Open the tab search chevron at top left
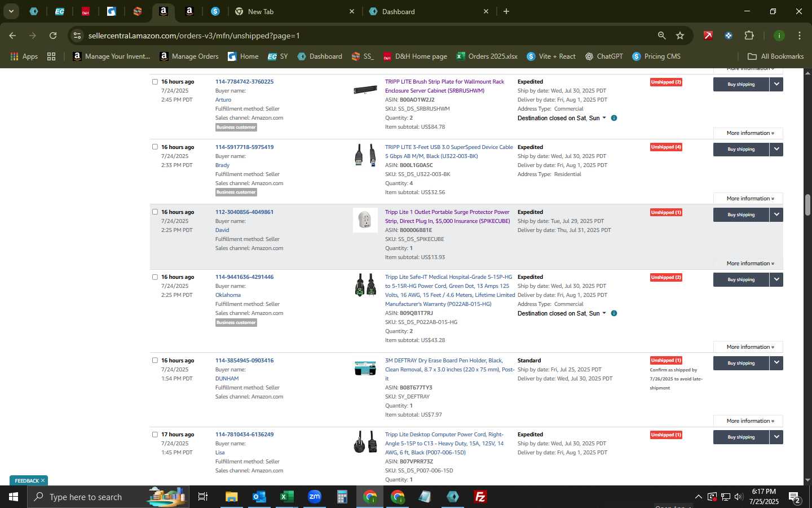Viewport: 812px width, 508px height. [11, 11]
